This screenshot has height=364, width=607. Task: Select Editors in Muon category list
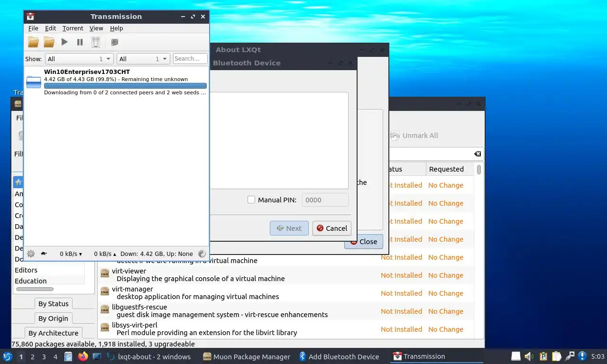[49, 270]
